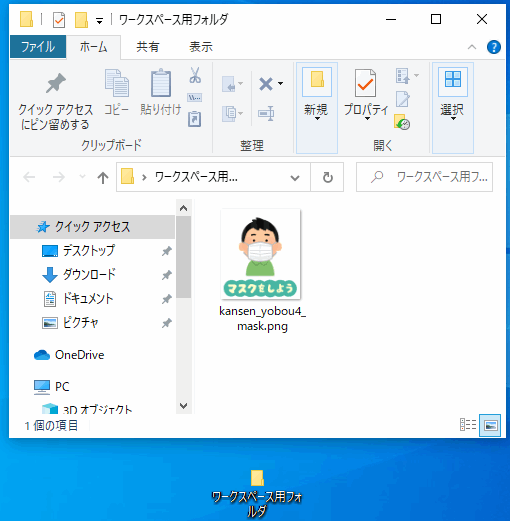510x521 pixels.
Task: Click the scissors Cut icon
Action: (195, 75)
